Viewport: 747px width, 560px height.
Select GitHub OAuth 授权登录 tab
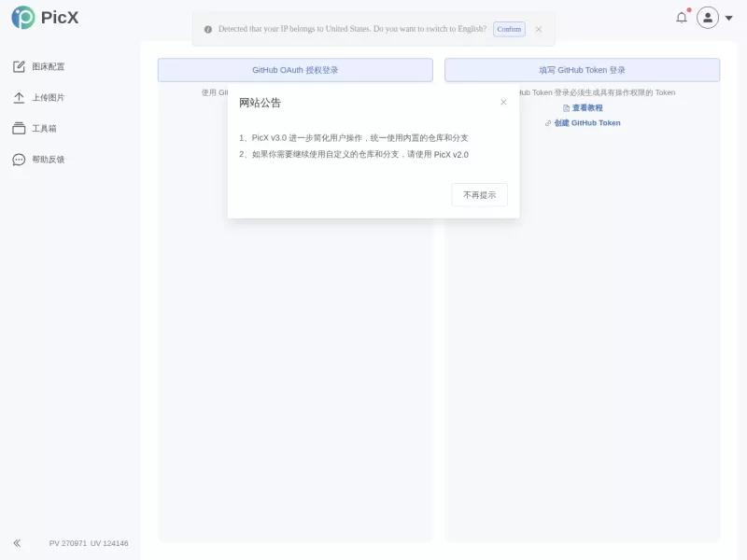click(295, 70)
